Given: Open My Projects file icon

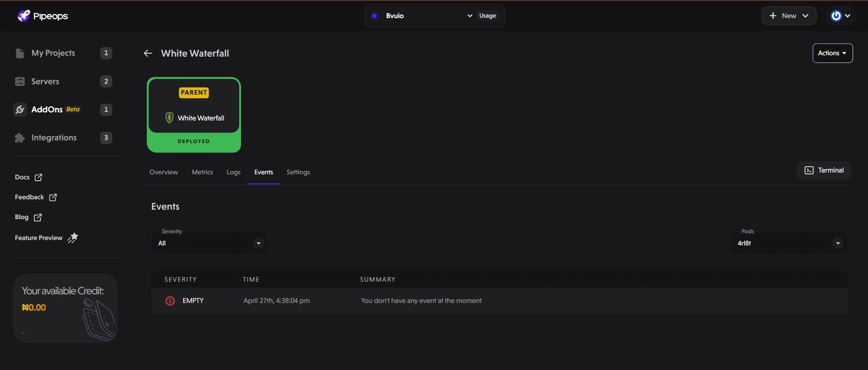Looking at the screenshot, I should [x=20, y=53].
